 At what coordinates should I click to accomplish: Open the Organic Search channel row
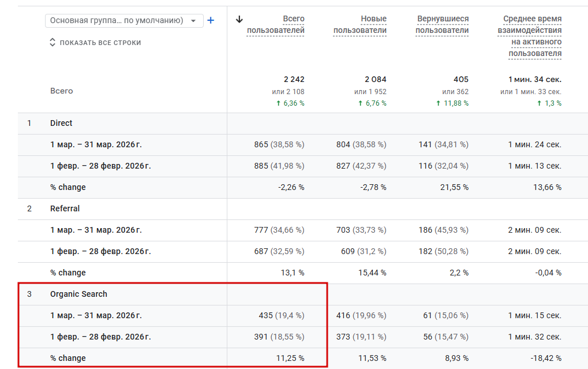pos(78,294)
